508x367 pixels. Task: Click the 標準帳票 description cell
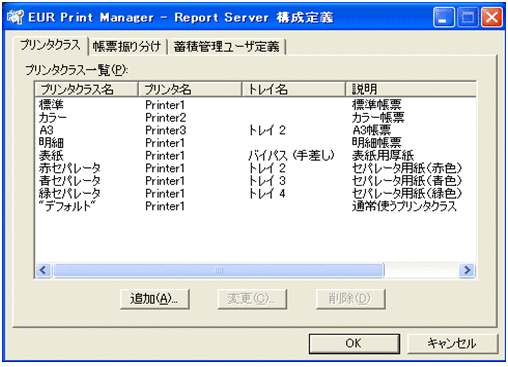tap(377, 105)
